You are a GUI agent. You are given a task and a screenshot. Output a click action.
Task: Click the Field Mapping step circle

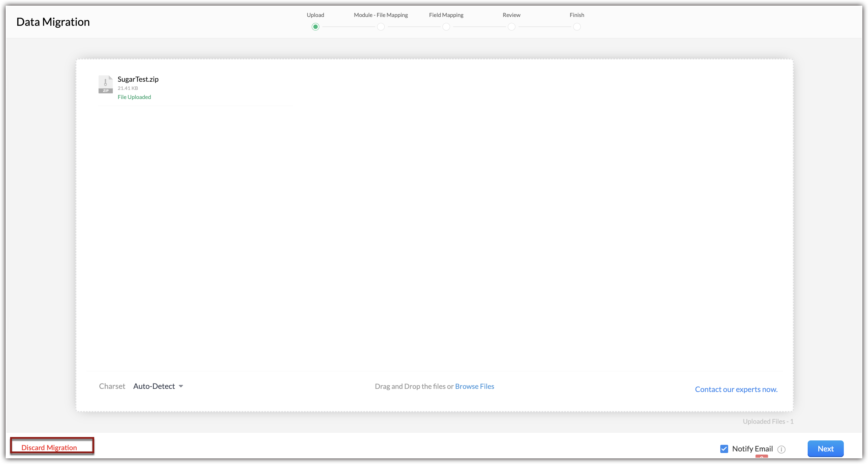(x=446, y=27)
